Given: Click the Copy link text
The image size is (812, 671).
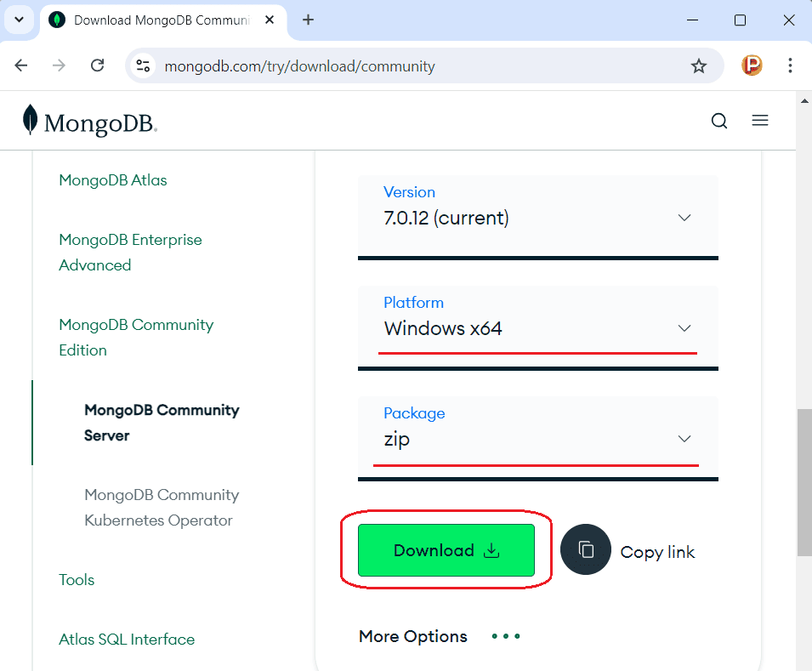Looking at the screenshot, I should [x=657, y=552].
